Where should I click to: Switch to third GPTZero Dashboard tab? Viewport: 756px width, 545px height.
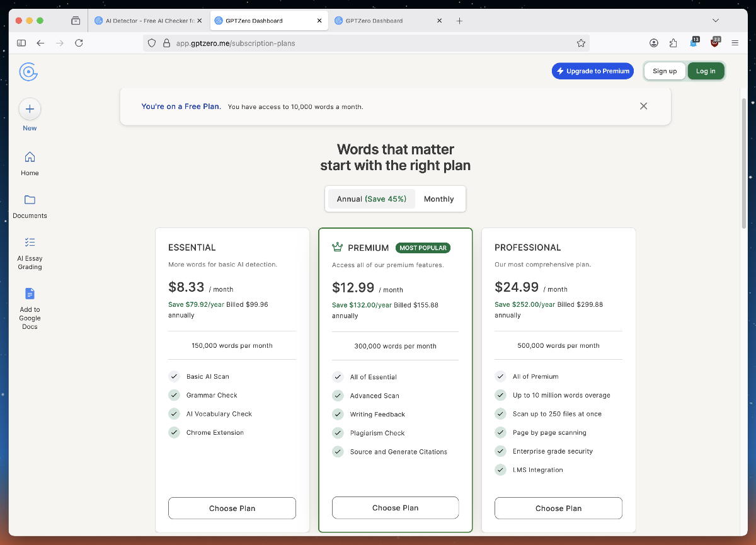point(374,21)
